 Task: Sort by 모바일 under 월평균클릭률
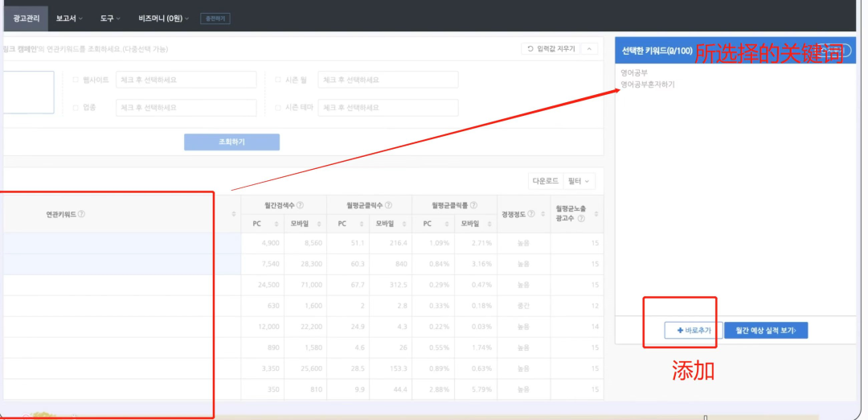pyautogui.click(x=490, y=224)
